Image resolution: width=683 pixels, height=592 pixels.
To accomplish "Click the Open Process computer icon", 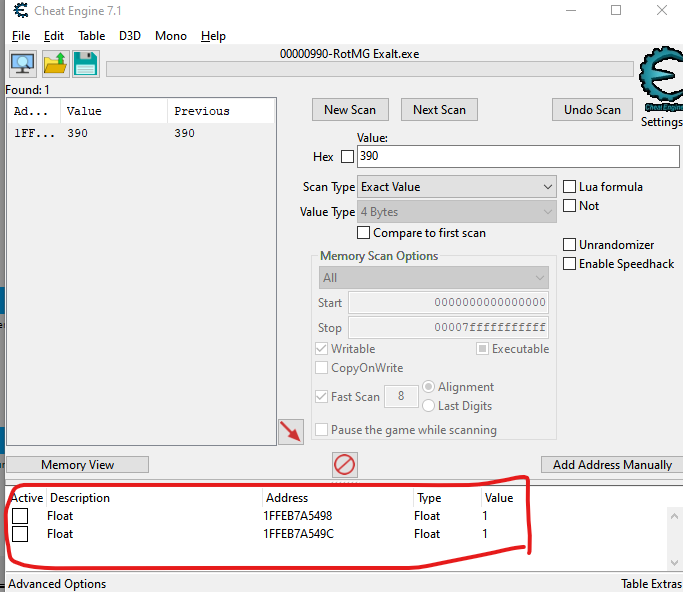I will pos(23,64).
